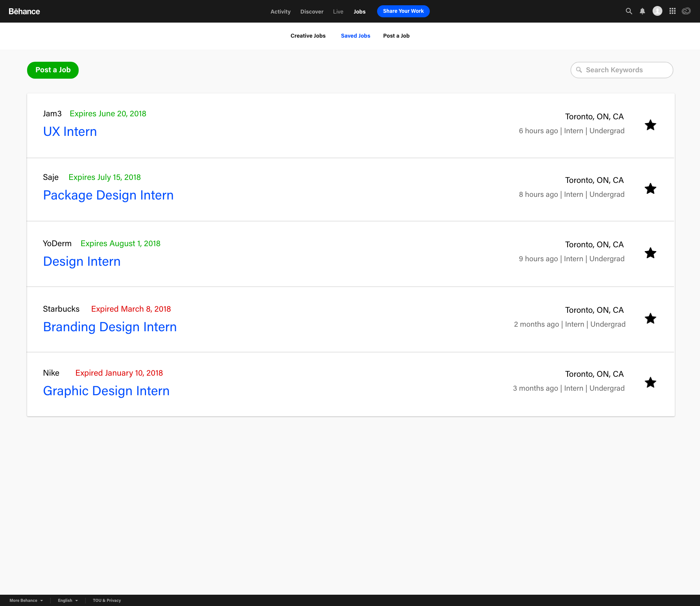Open the search magnifier in top bar
This screenshot has width=700, height=606.
tap(629, 11)
